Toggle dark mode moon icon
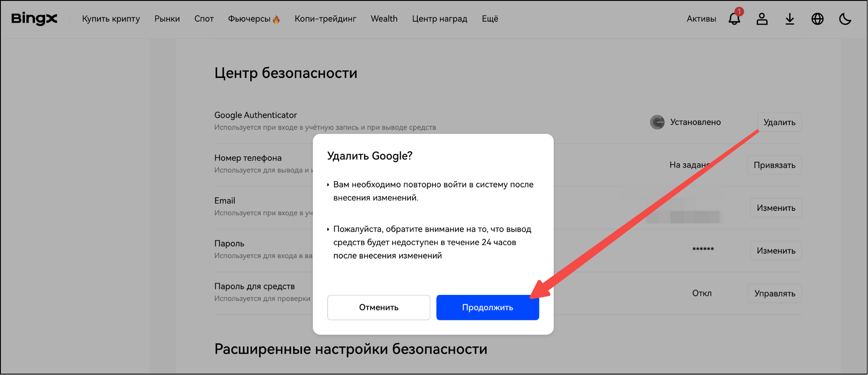The width and height of the screenshot is (868, 375). click(845, 19)
